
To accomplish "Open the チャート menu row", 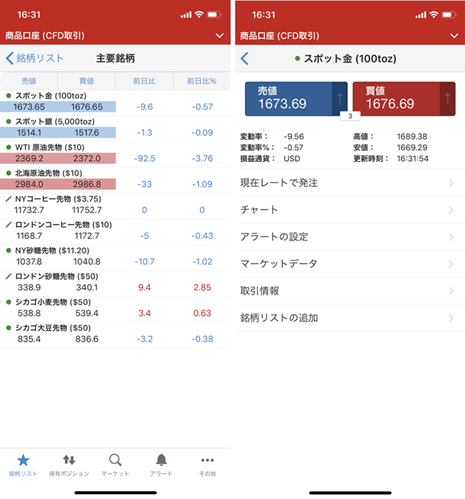I will pyautogui.click(x=350, y=210).
